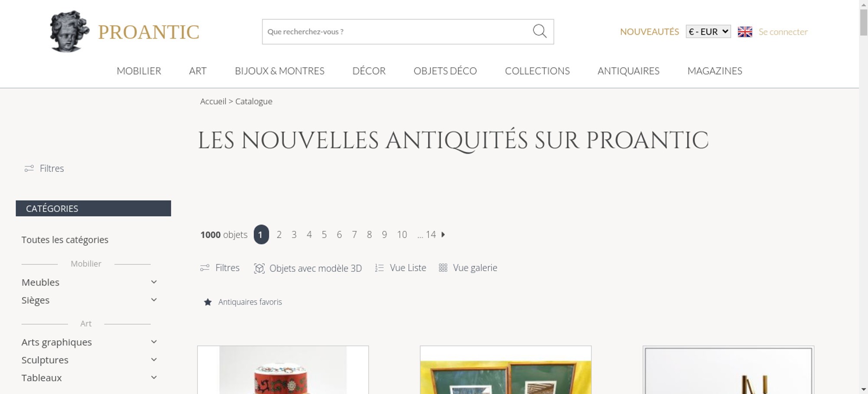Switch language via the UK flag icon
This screenshot has height=394, width=868.
coord(745,32)
